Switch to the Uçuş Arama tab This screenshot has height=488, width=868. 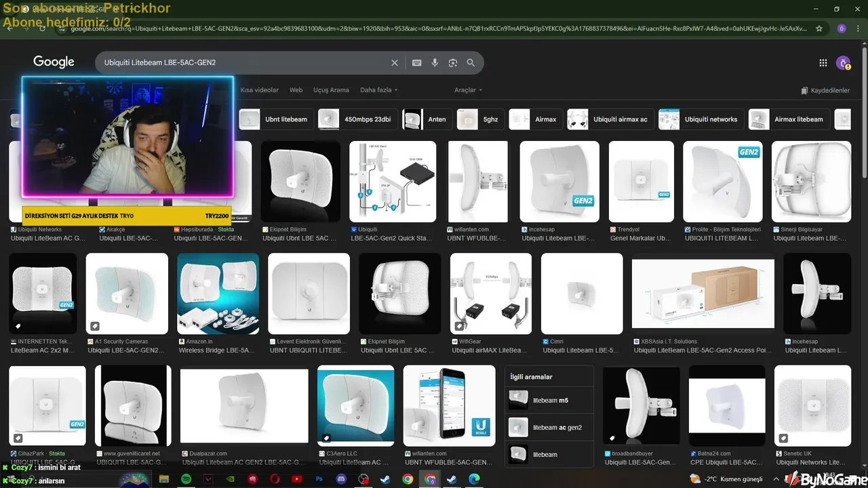pos(331,90)
